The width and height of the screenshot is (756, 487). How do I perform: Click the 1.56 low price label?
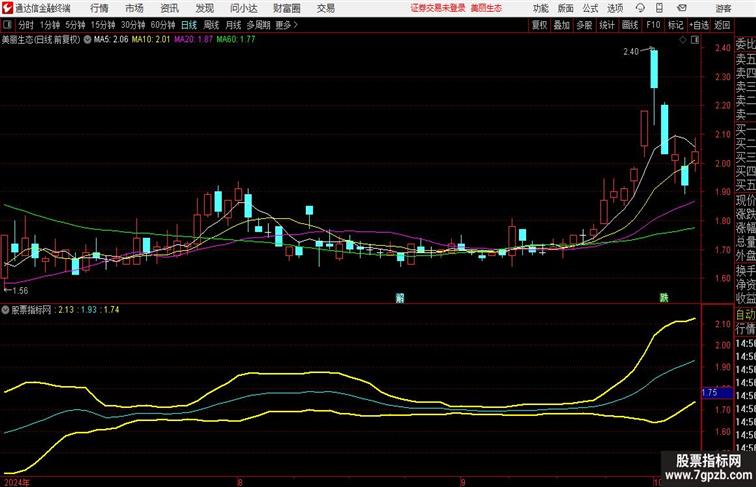point(20,291)
